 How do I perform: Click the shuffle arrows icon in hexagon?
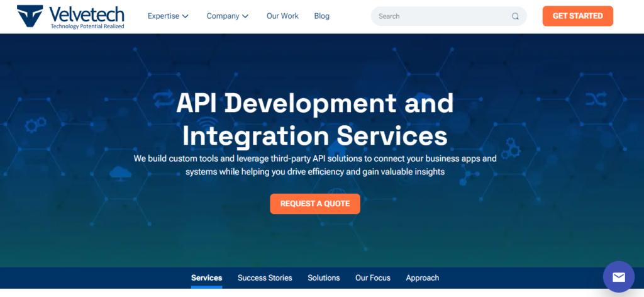(594, 99)
